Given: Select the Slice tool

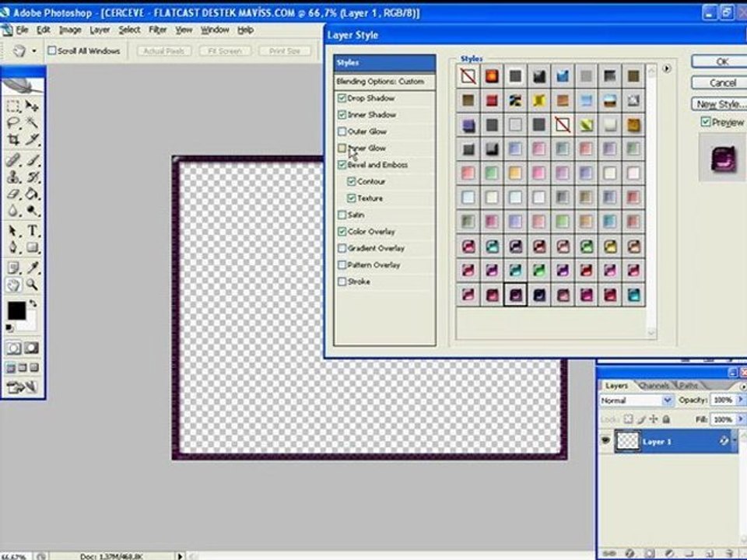Looking at the screenshot, I should coord(32,139).
